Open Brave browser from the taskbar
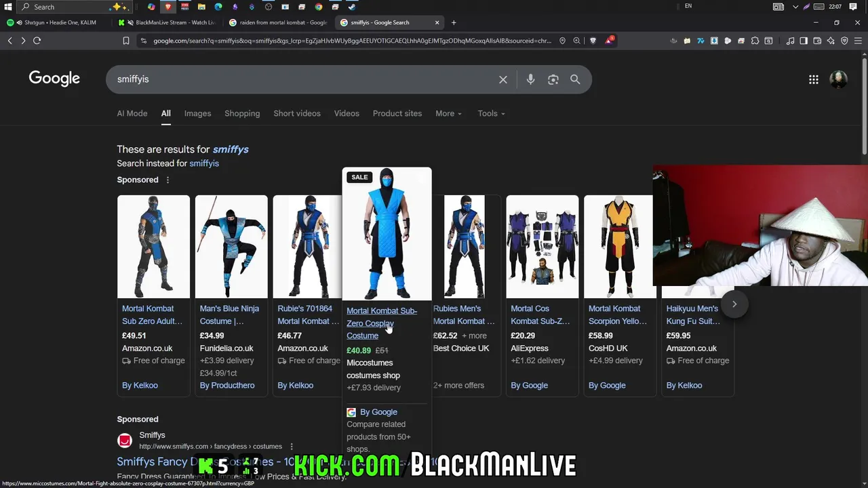Image resolution: width=868 pixels, height=488 pixels. pos(168,7)
